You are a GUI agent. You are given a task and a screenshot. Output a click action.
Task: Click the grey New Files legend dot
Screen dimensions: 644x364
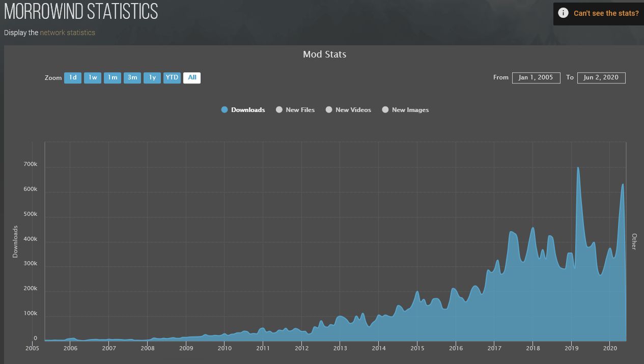pyautogui.click(x=279, y=110)
